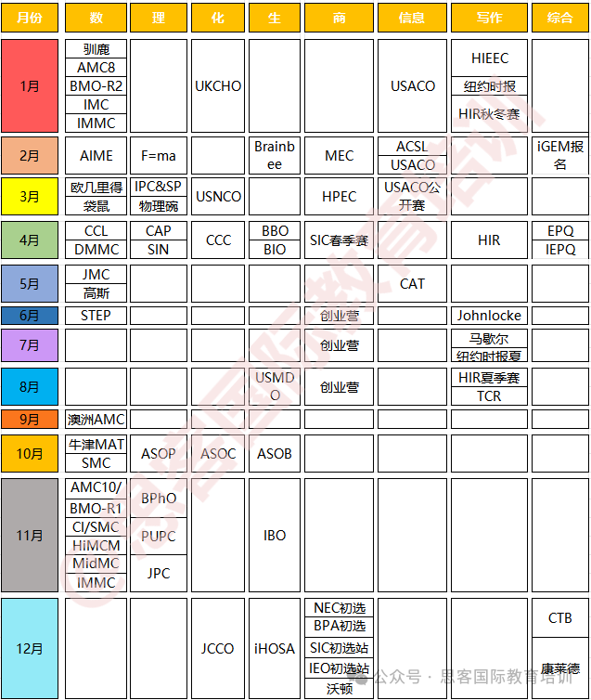The width and height of the screenshot is (591, 700).
Task: Select the PUPC cell
Action: coord(159,537)
